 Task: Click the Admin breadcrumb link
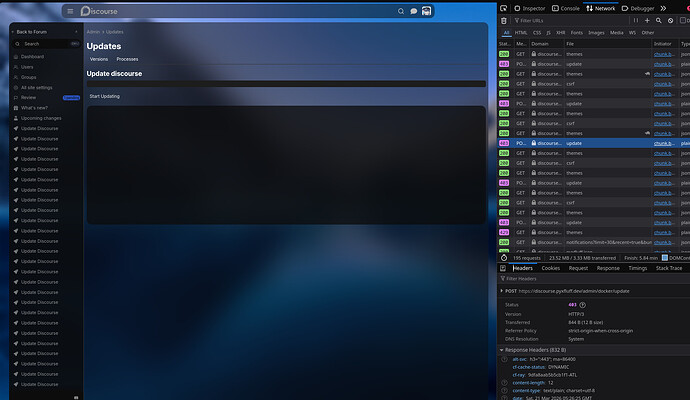click(x=93, y=32)
